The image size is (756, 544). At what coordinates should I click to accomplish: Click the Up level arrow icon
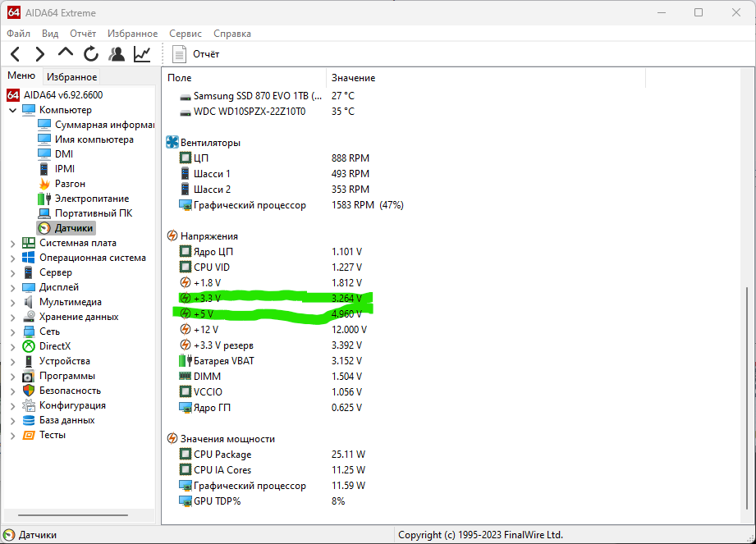coord(66,53)
